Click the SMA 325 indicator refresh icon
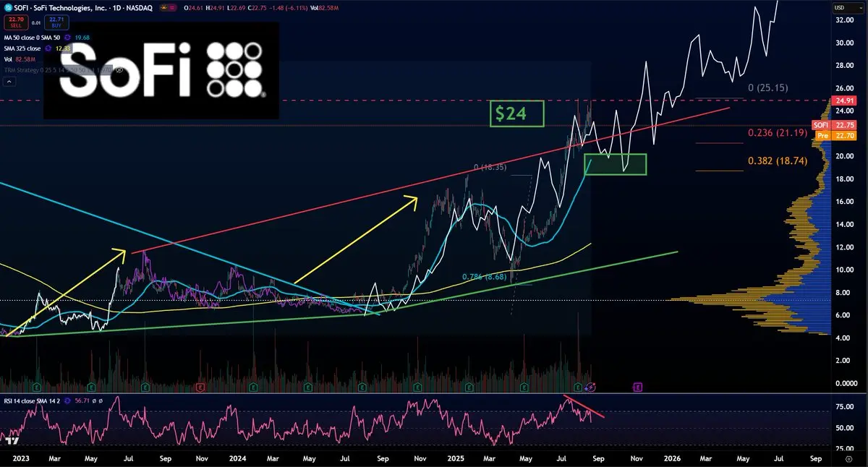 point(48,48)
